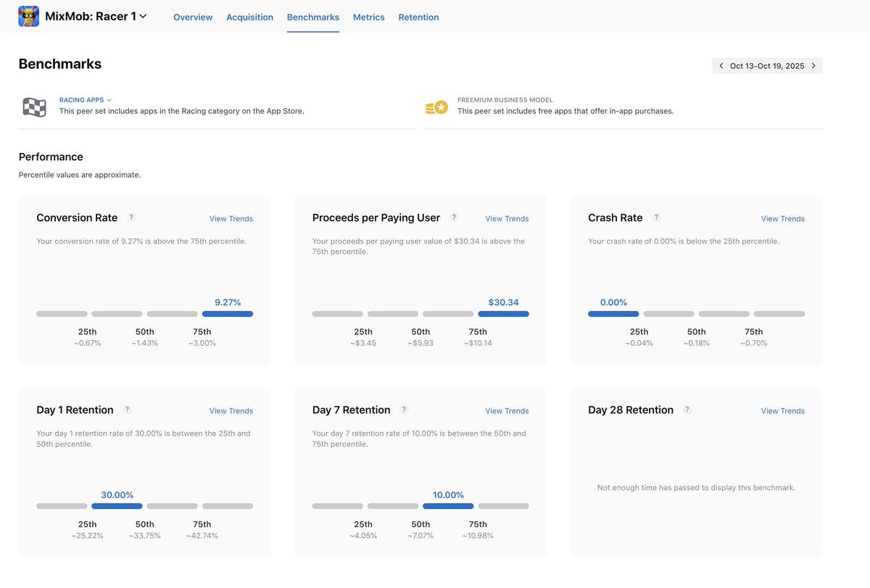The height and width of the screenshot is (588, 870).
Task: Click the ~$5.93 50th percentile value
Action: coord(420,343)
